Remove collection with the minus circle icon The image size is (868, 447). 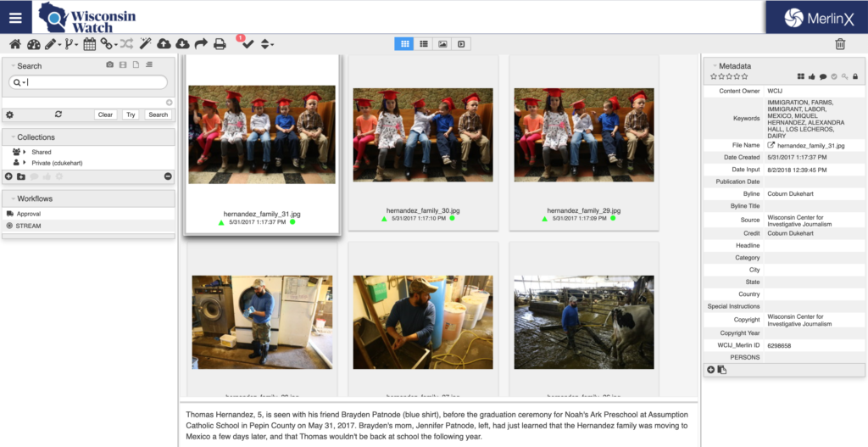tap(169, 176)
